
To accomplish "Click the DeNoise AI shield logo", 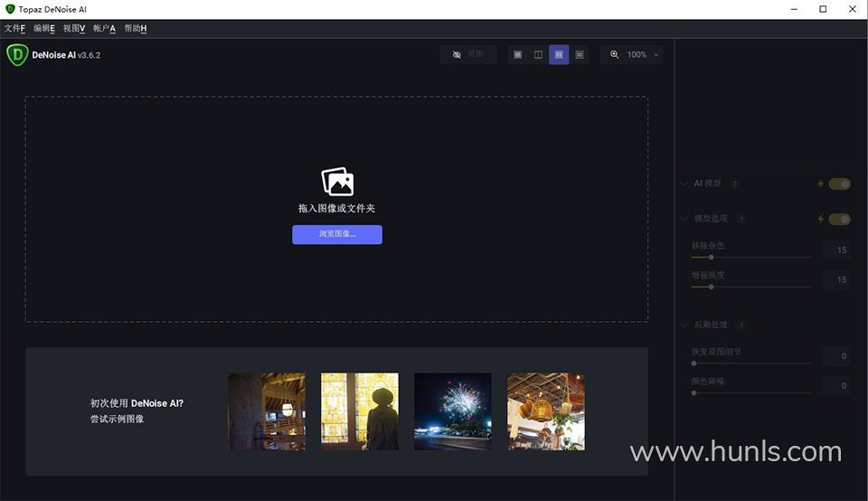I will coord(17,55).
